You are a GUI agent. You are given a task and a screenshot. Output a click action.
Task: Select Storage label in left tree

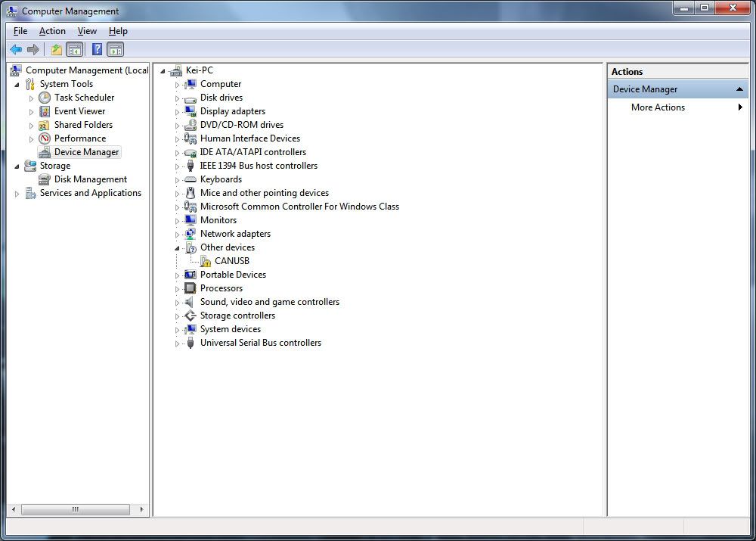point(55,166)
